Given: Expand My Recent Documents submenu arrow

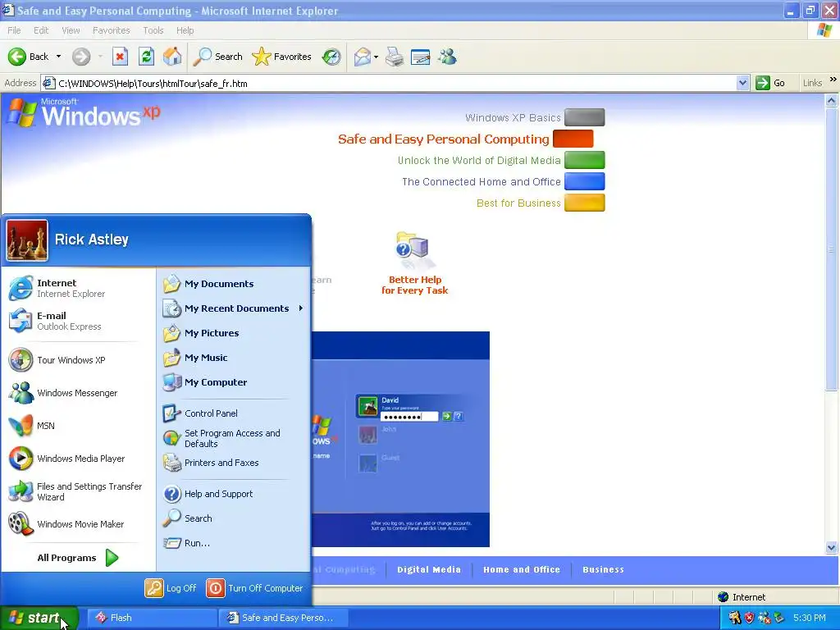Looking at the screenshot, I should click(301, 308).
